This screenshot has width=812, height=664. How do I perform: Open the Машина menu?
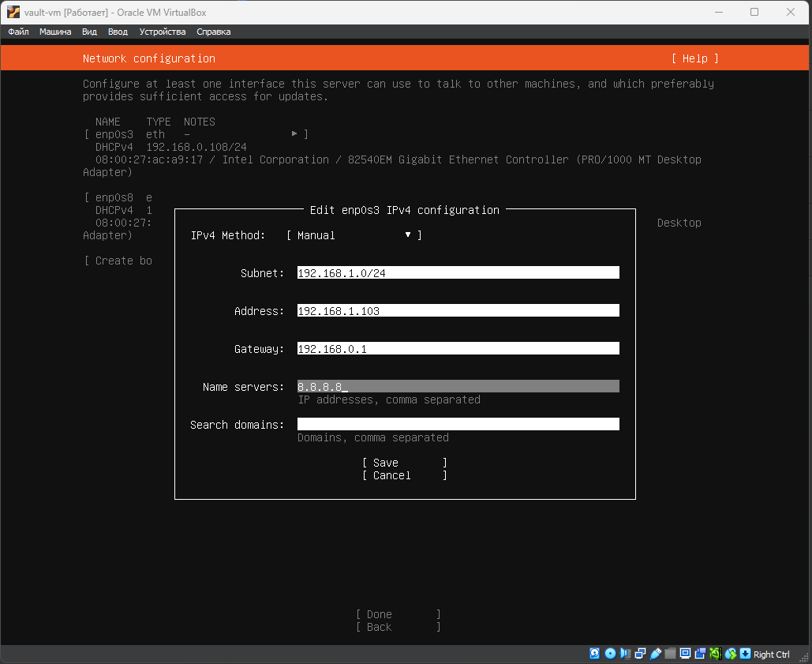click(55, 32)
